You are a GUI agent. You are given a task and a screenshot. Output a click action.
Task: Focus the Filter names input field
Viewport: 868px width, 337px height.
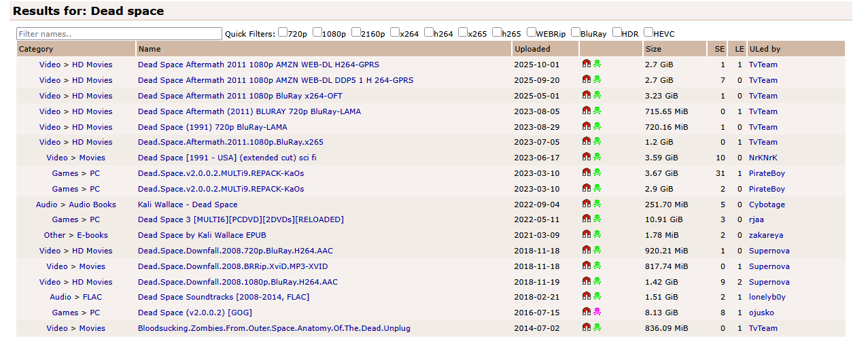point(120,33)
